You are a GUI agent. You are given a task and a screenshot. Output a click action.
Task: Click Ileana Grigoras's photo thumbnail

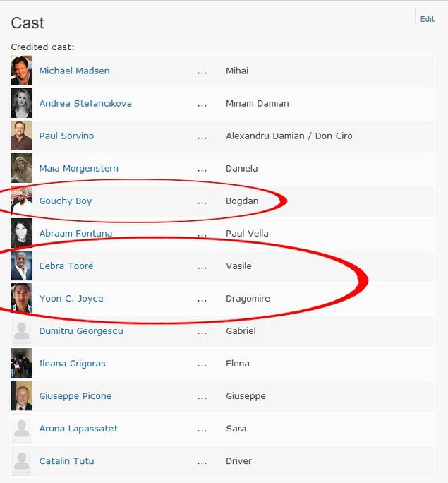(22, 363)
